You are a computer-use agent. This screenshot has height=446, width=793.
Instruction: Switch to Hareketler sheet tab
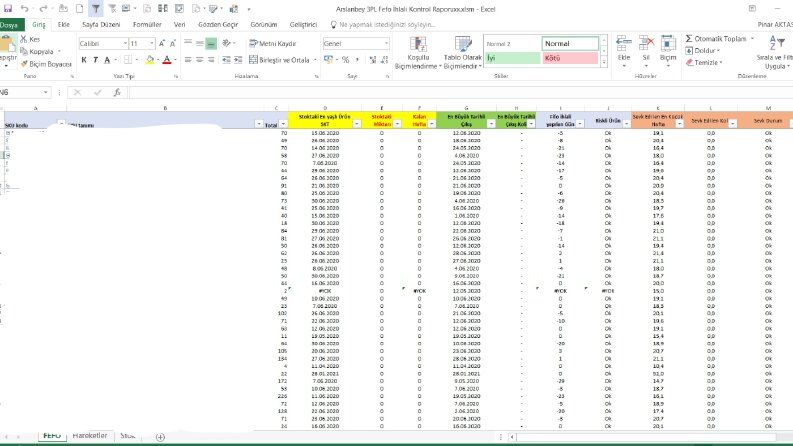90,435
